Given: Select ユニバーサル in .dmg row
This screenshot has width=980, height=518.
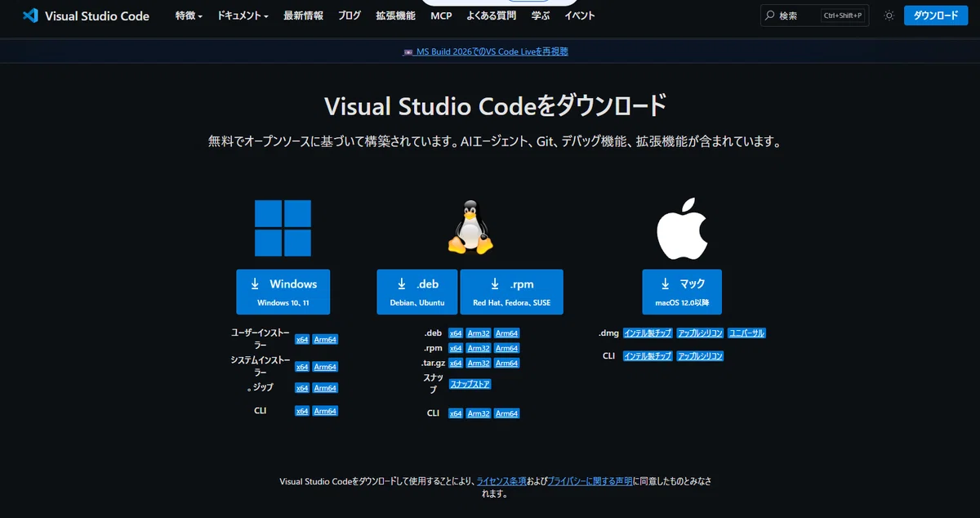Looking at the screenshot, I should point(746,333).
